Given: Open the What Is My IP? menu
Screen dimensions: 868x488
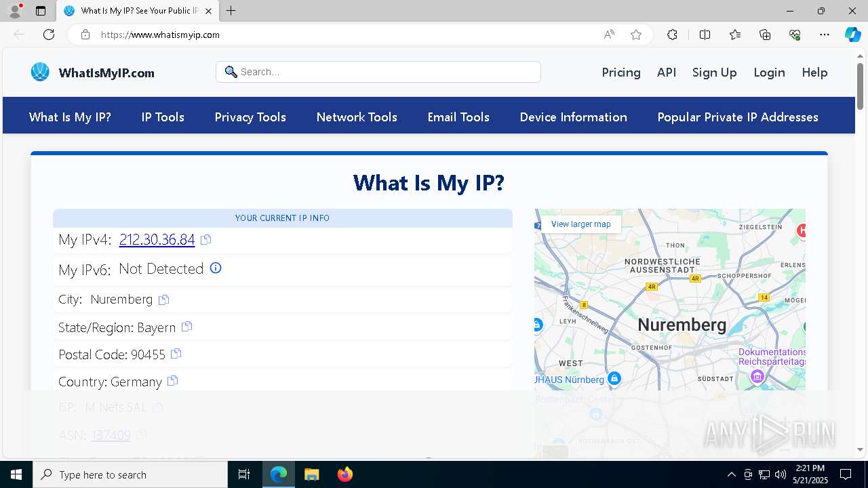Looking at the screenshot, I should (70, 117).
